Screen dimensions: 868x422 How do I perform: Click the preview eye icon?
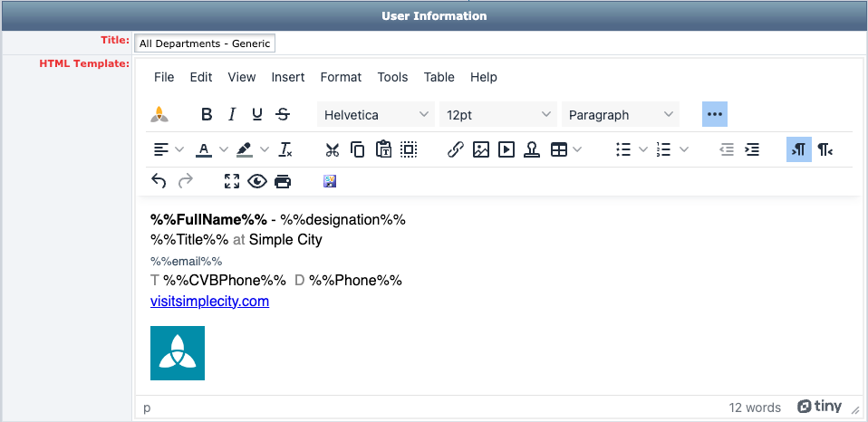click(256, 181)
